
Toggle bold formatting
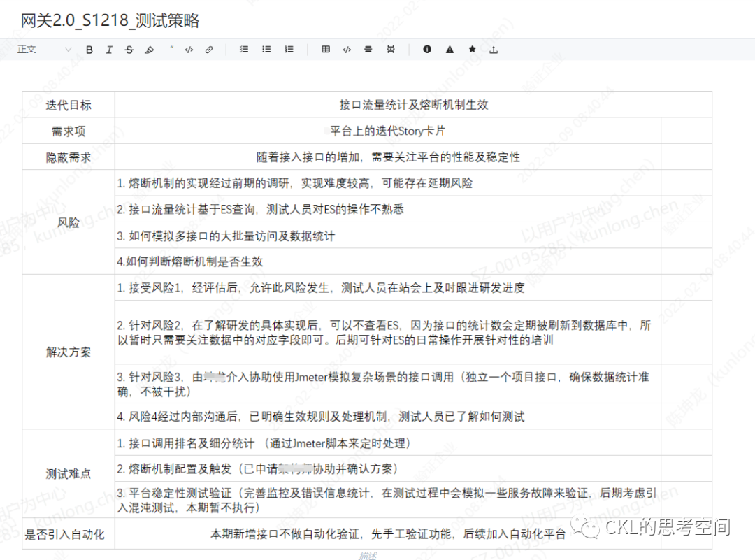click(89, 50)
